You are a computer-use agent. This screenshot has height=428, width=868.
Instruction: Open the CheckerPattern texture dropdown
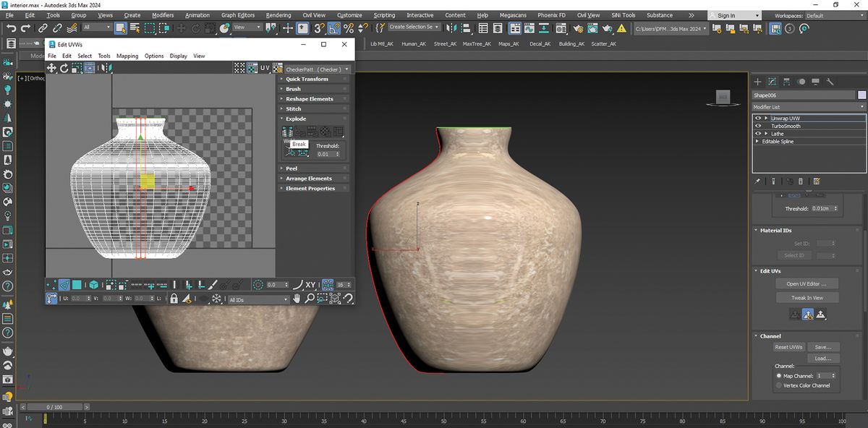pos(318,69)
